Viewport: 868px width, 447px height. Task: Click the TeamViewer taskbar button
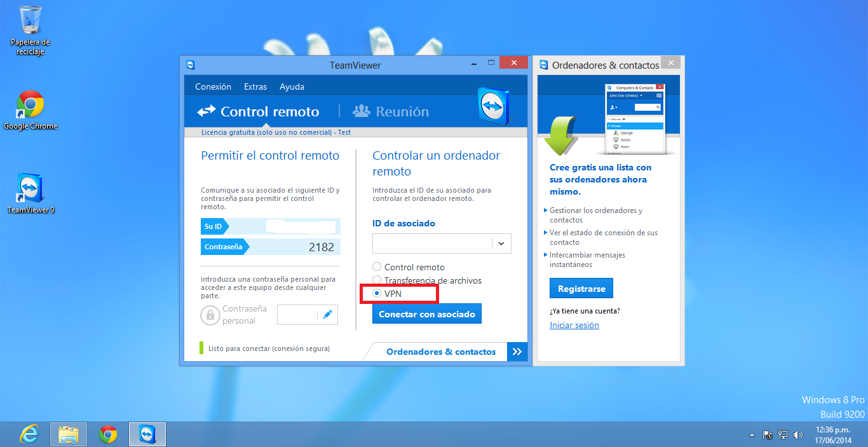click(147, 434)
